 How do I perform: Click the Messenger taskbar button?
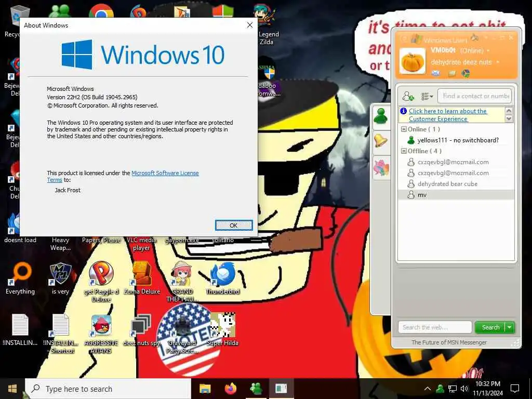[256, 389]
